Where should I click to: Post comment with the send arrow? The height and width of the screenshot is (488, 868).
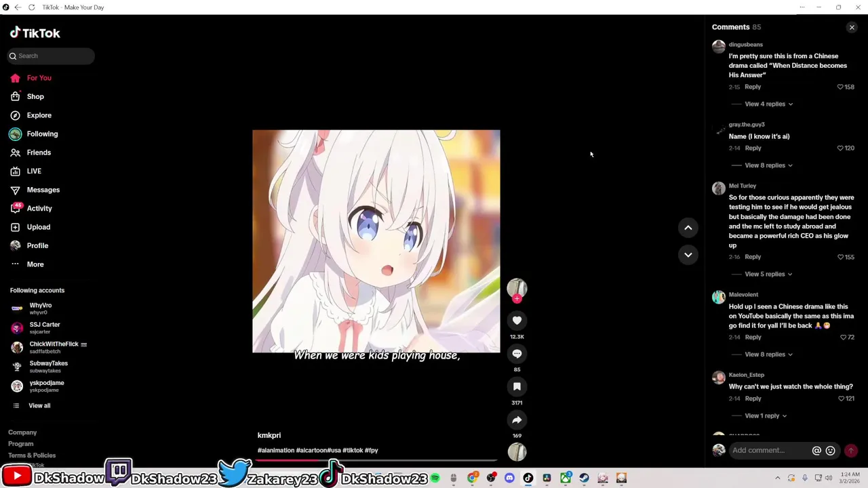tap(850, 451)
